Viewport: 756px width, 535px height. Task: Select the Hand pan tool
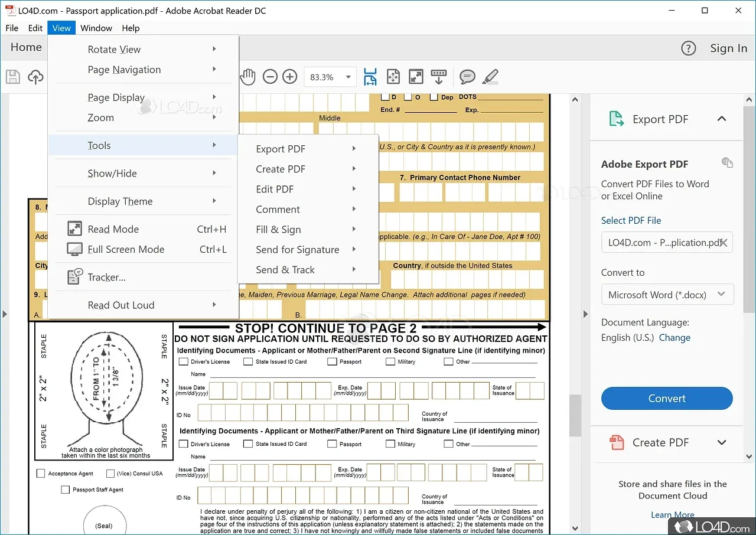(x=247, y=77)
